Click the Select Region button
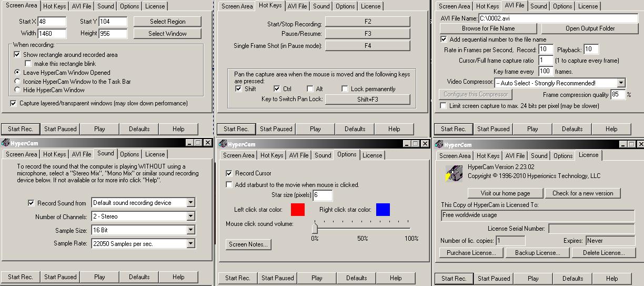Image resolution: width=644 pixels, height=286 pixels. [x=167, y=22]
